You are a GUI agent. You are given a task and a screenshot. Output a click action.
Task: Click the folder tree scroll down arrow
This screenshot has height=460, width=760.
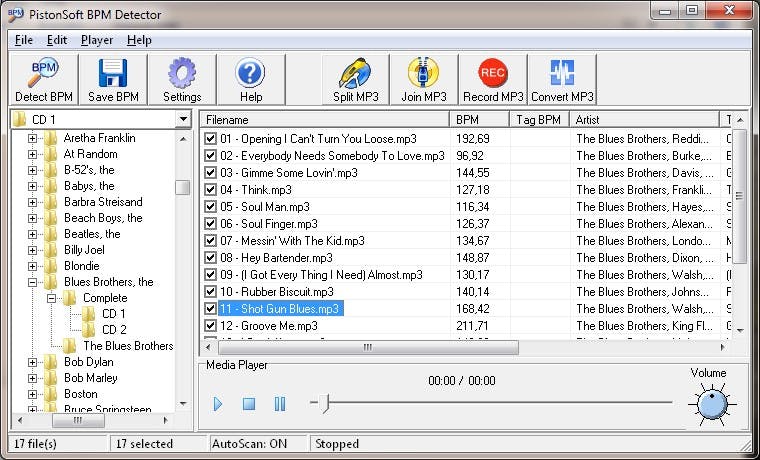pyautogui.click(x=183, y=404)
